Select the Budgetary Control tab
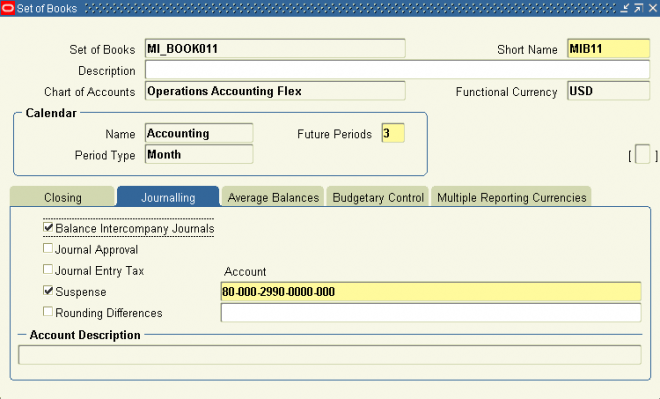660x399 pixels. 378,197
